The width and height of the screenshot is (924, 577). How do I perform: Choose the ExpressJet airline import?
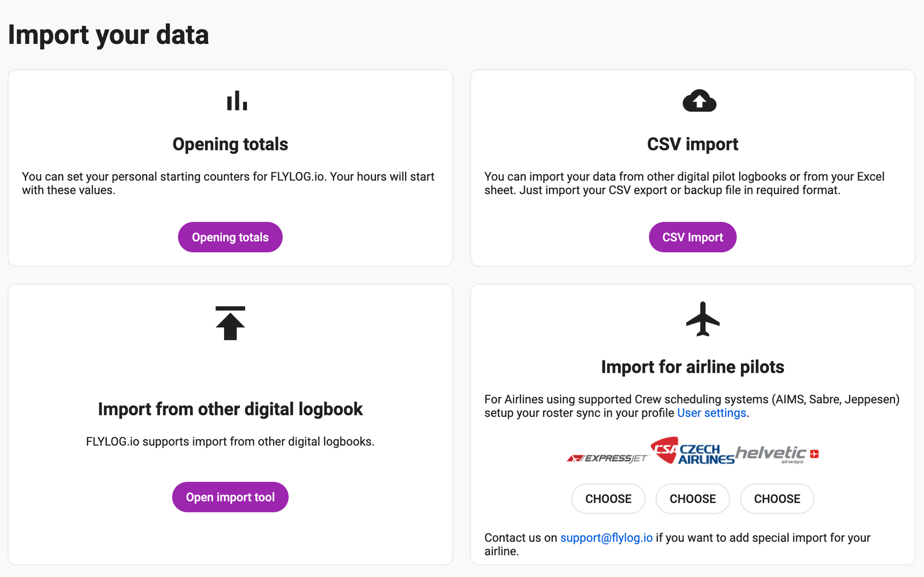608,499
